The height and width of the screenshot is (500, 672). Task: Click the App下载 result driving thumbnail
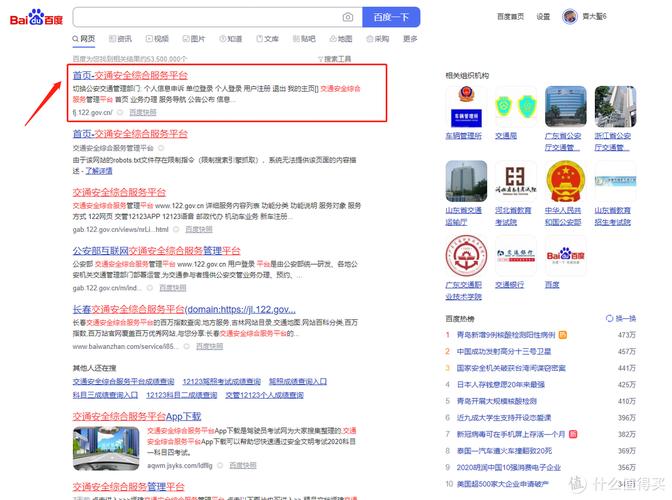click(106, 448)
